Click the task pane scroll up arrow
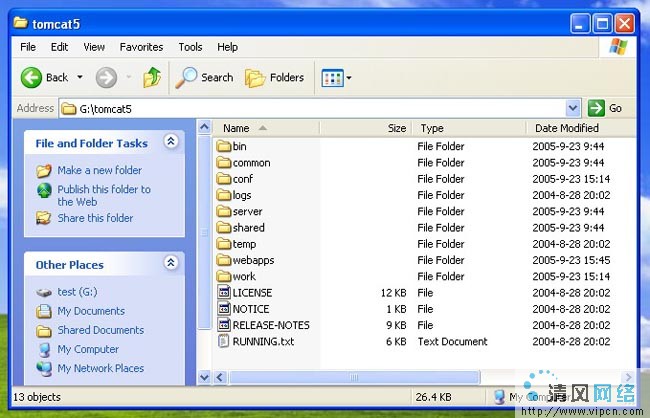The width and height of the screenshot is (650, 418). click(x=204, y=127)
